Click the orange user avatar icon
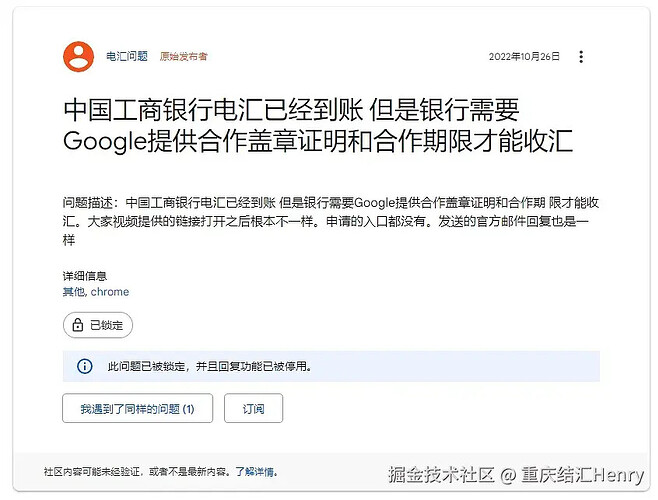This screenshot has height=500, width=658. (x=78, y=56)
